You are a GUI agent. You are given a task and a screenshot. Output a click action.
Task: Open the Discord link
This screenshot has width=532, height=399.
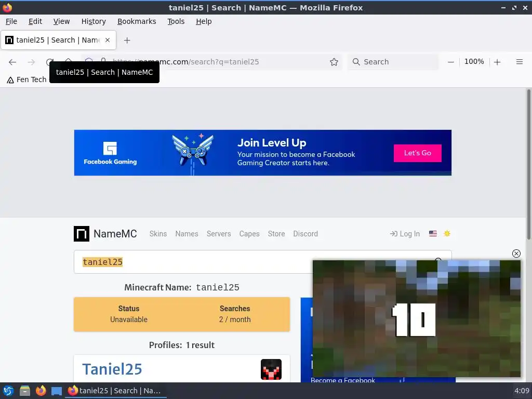pos(305,234)
